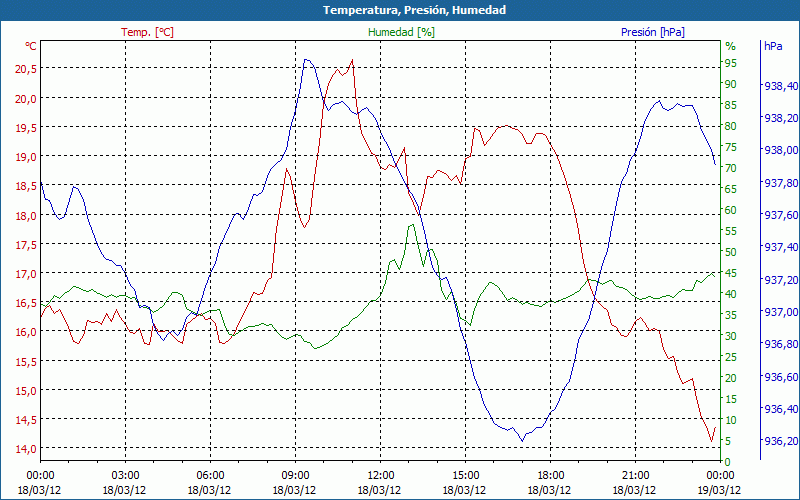Image resolution: width=800 pixels, height=500 pixels.
Task: Click the '12:00' time axis label
Action: click(380, 476)
